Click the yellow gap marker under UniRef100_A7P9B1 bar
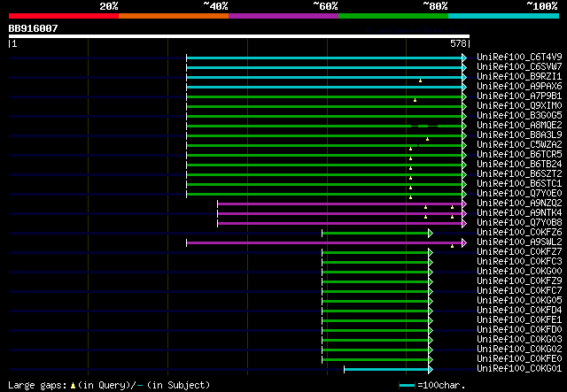The image size is (567, 392). click(416, 100)
